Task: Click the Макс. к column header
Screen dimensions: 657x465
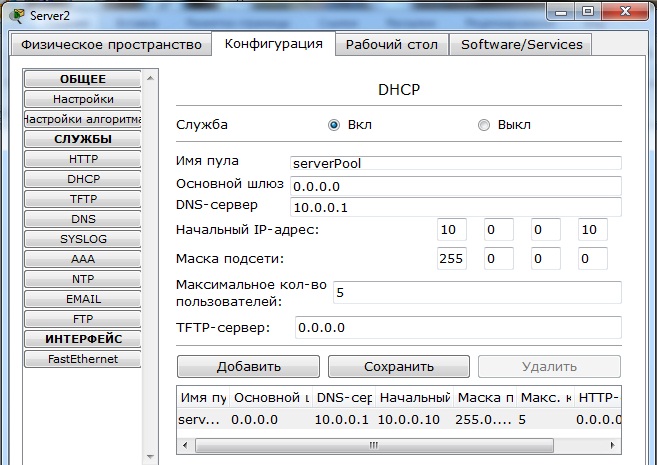Action: pos(546,397)
